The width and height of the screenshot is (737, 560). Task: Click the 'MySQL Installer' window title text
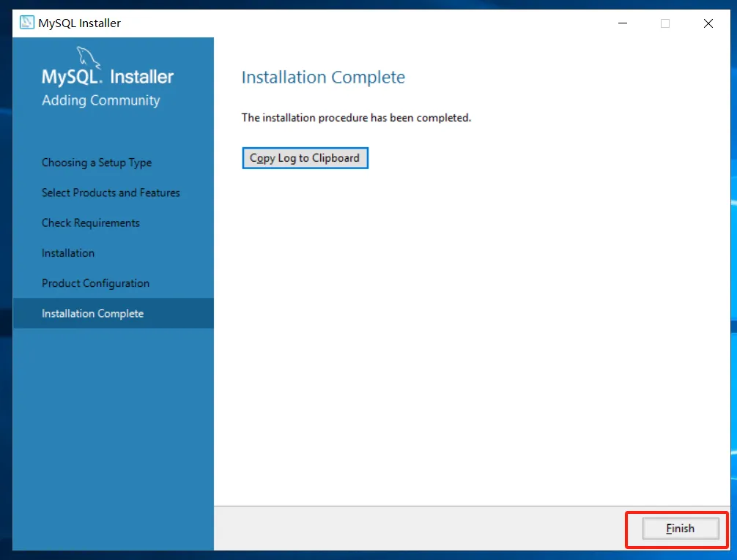click(79, 23)
